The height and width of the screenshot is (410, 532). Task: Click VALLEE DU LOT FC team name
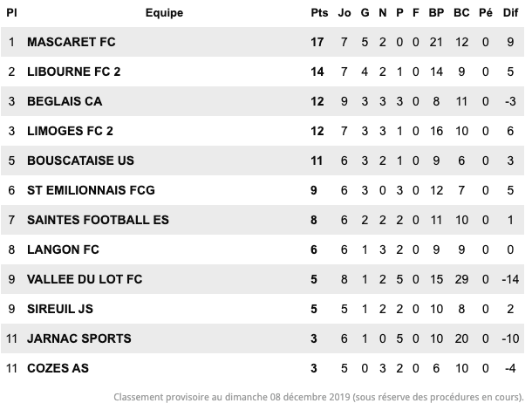click(85, 279)
